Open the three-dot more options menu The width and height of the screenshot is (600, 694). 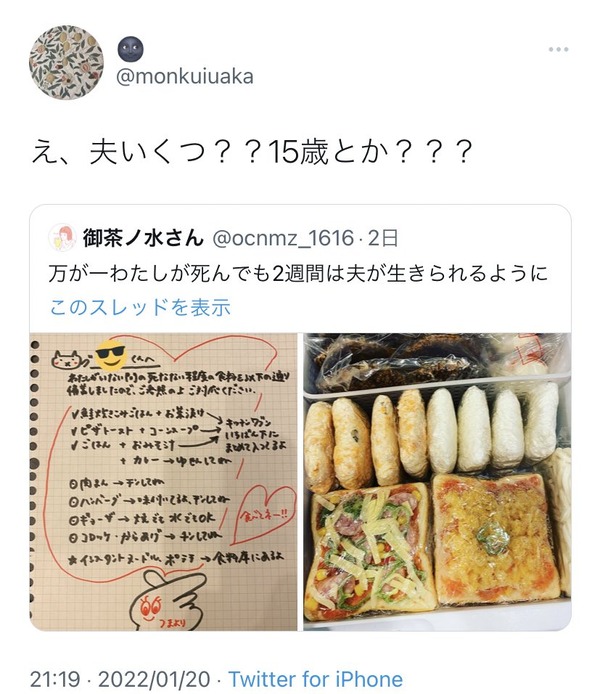click(558, 49)
